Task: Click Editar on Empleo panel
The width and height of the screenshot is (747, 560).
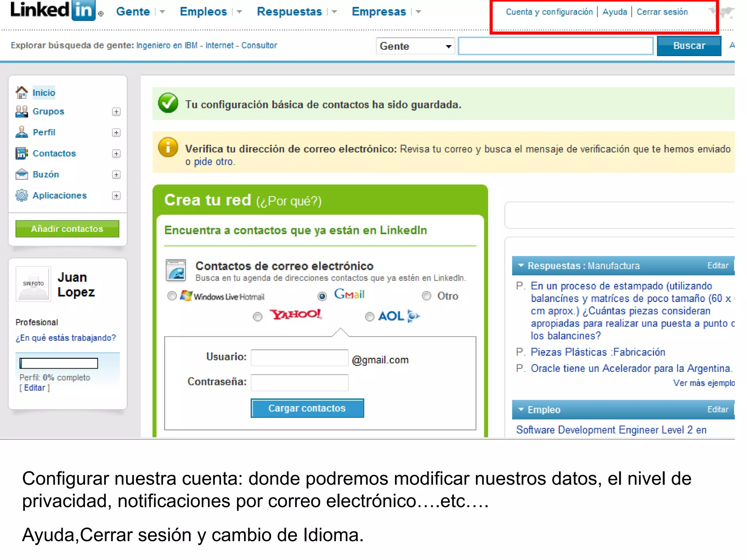Action: [718, 409]
